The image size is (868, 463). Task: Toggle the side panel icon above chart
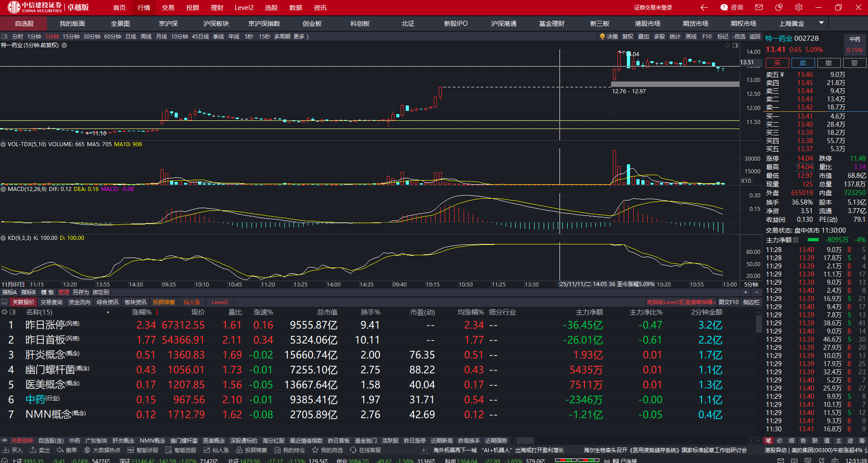click(735, 45)
